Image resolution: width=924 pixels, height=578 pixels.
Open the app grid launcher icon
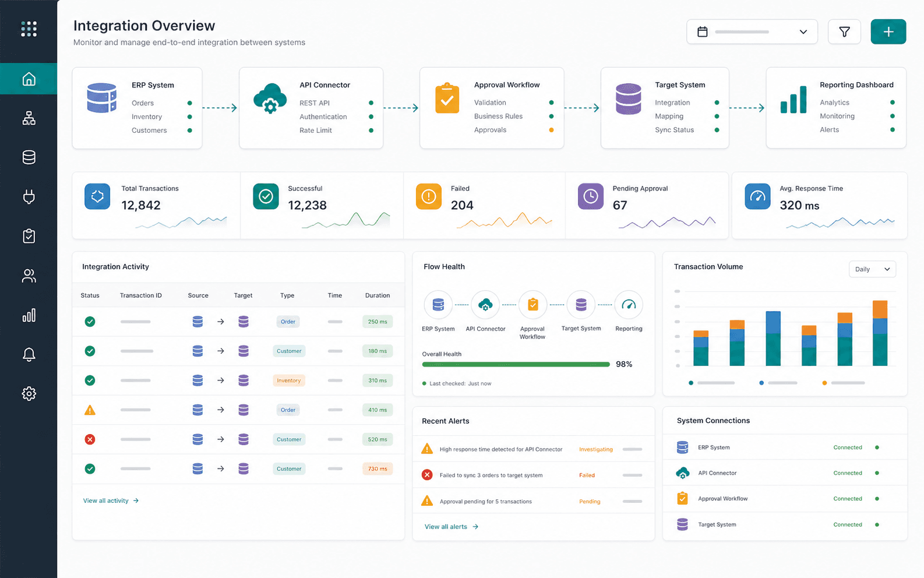point(29,29)
